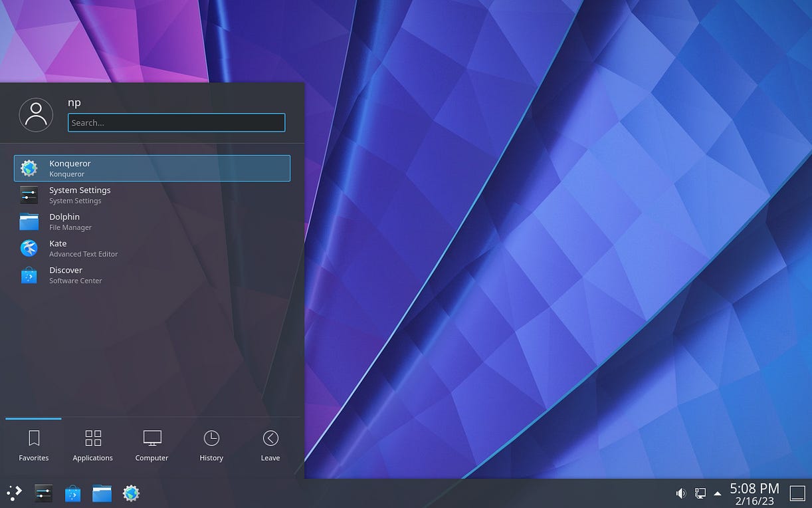Launch Kate Advanced Text Editor

[152, 248]
